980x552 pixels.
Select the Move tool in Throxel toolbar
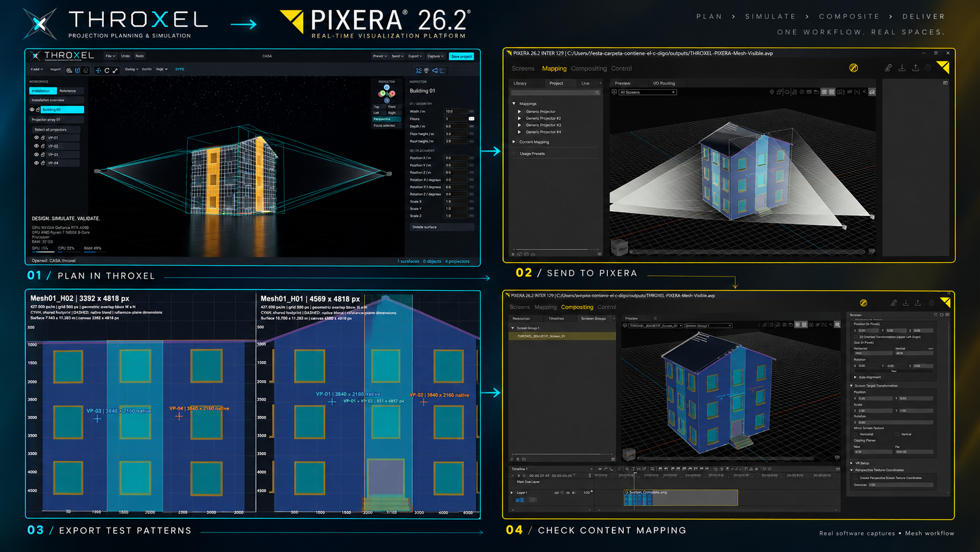(x=98, y=70)
